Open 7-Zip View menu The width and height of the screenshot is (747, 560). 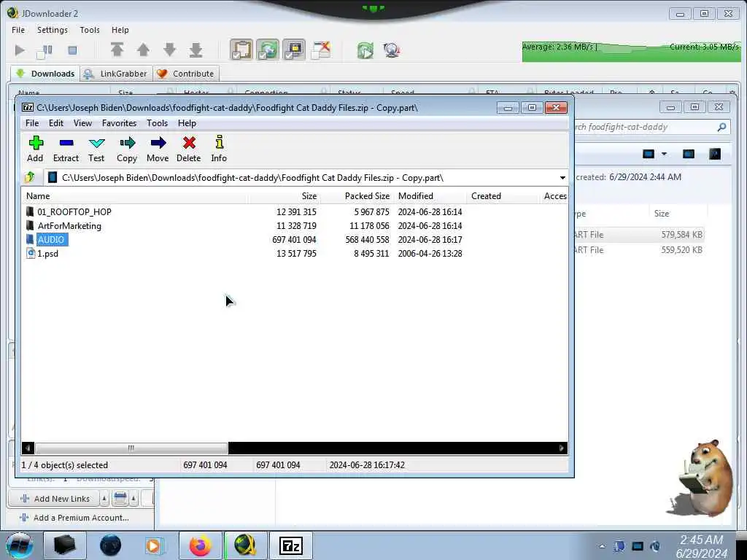click(82, 122)
